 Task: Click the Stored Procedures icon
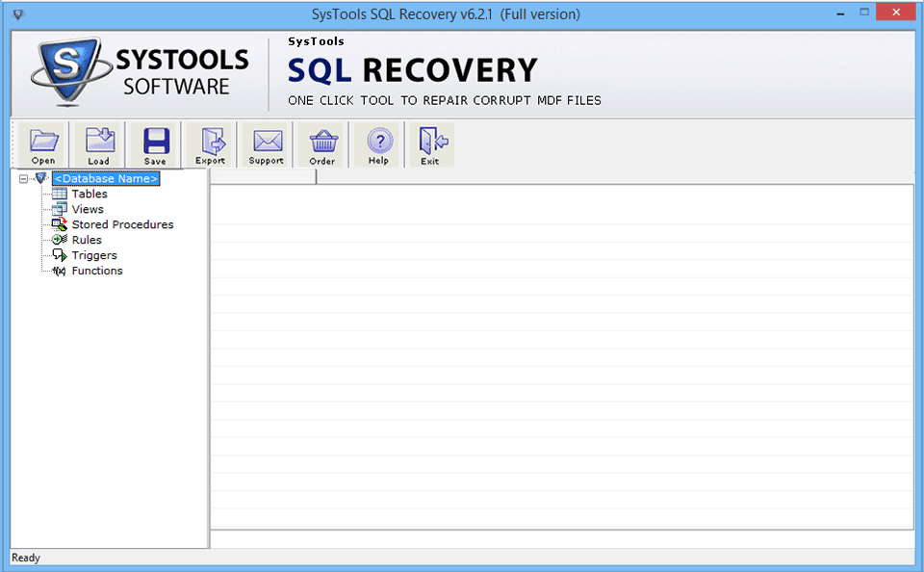[60, 224]
